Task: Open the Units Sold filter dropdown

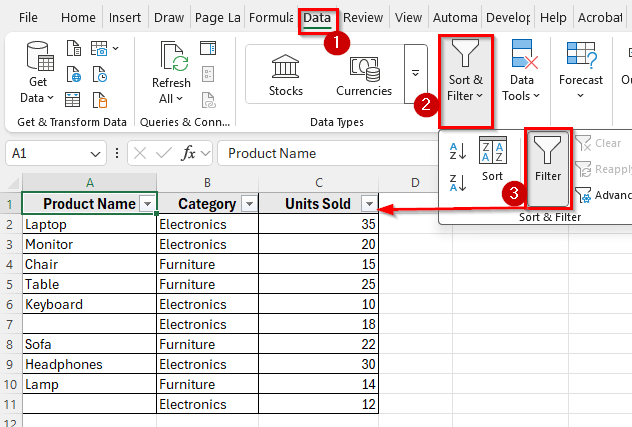Action: (x=369, y=204)
